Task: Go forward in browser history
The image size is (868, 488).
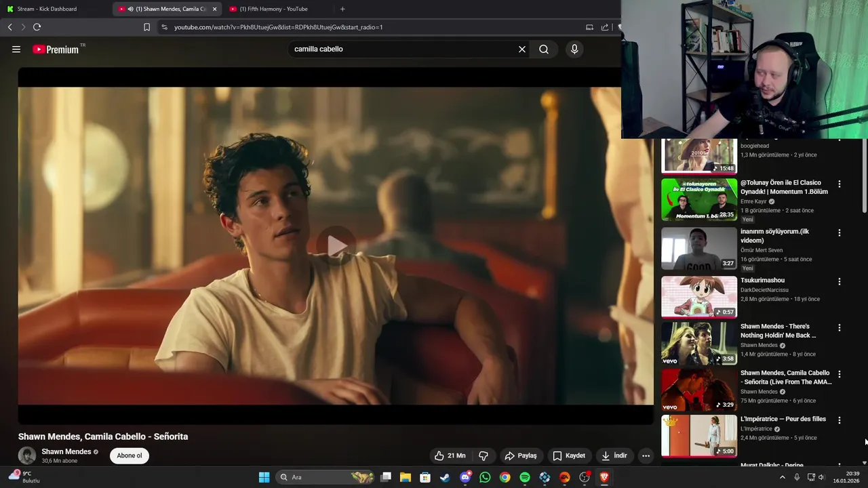Action: 23,27
